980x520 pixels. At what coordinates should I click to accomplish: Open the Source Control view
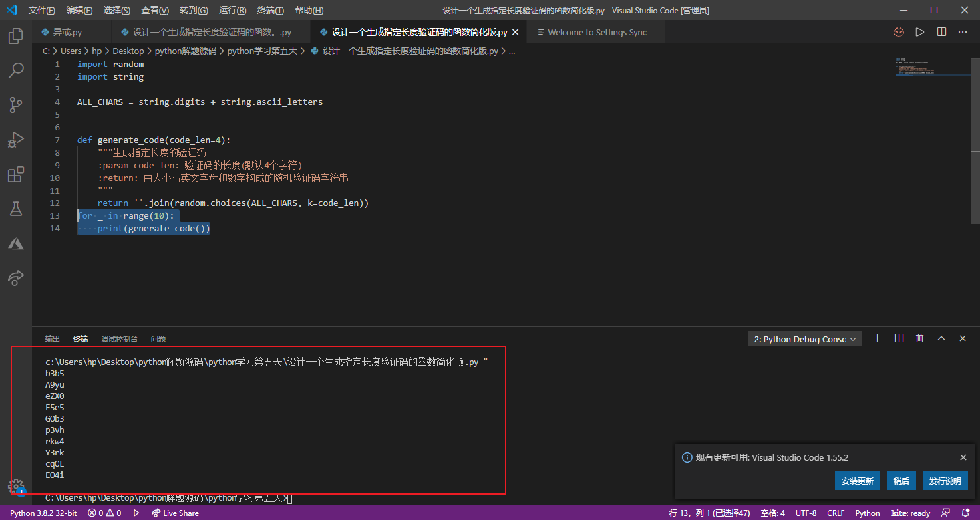16,105
